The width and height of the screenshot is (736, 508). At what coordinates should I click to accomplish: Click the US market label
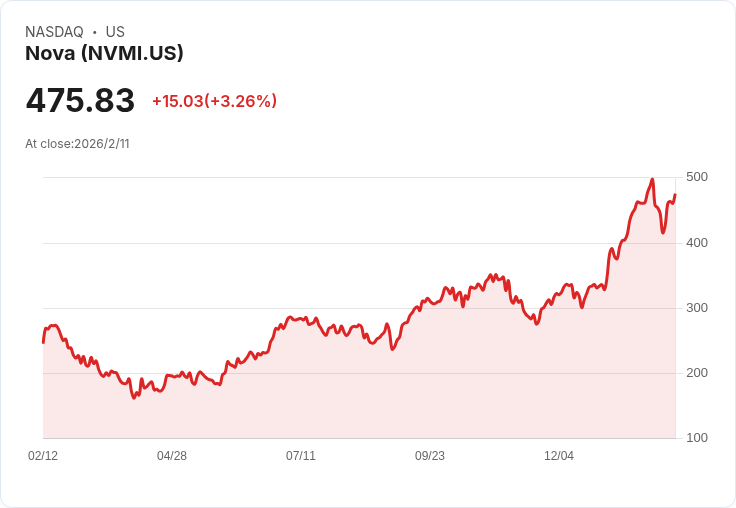tap(115, 32)
